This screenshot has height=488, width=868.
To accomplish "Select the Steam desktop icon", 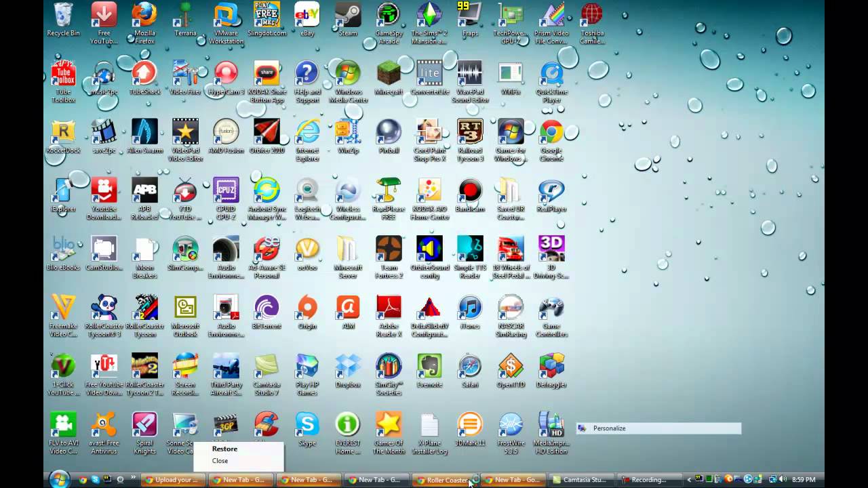I will 348,20.
